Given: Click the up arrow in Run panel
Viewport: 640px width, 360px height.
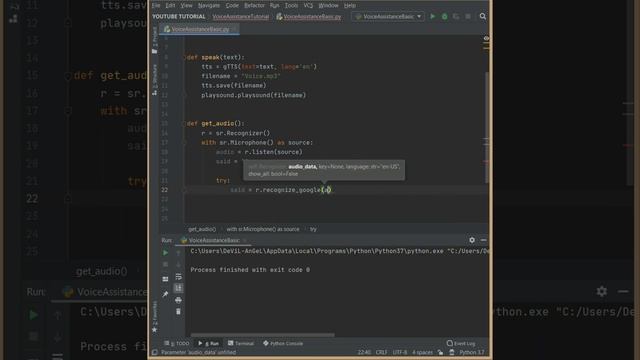Looking at the screenshot, I should coord(178,253).
